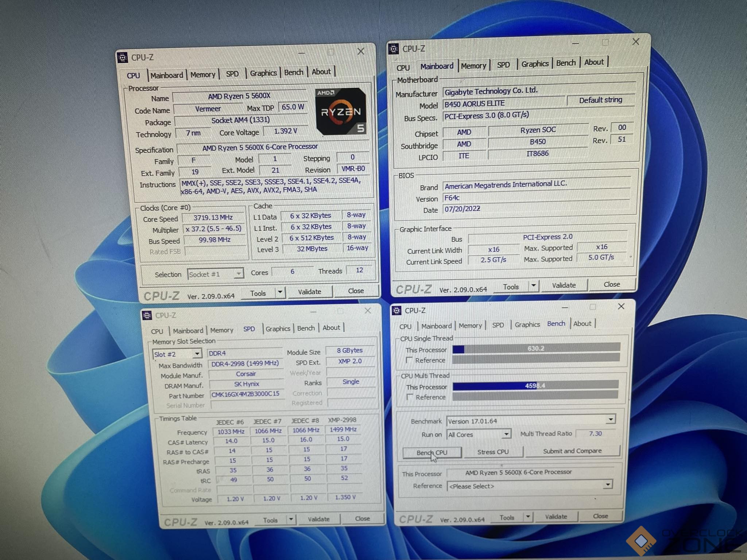Open Tools dropdown arrow in the SPD window

pos(291,519)
